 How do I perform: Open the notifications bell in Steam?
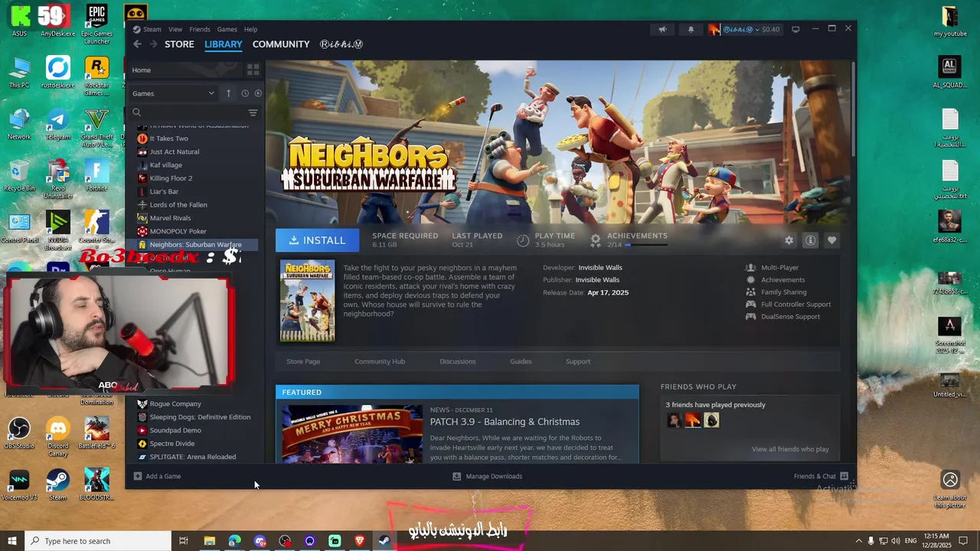tap(691, 29)
